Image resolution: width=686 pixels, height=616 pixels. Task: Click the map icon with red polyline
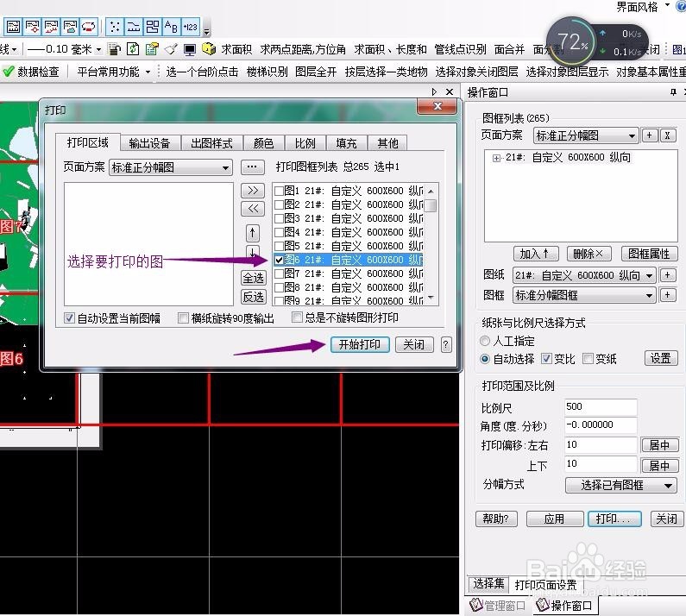point(51,27)
